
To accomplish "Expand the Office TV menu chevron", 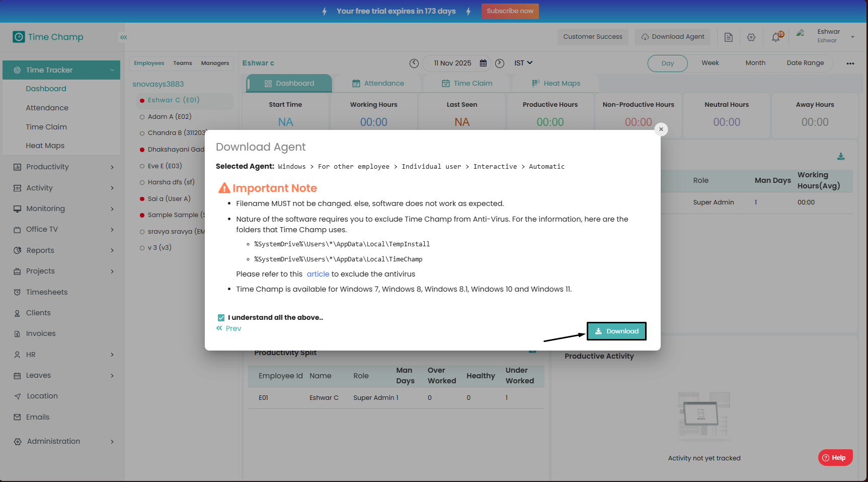I will point(112,230).
